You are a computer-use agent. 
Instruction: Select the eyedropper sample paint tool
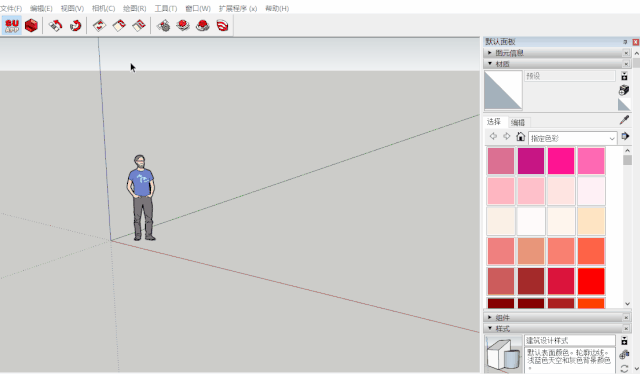pyautogui.click(x=624, y=120)
